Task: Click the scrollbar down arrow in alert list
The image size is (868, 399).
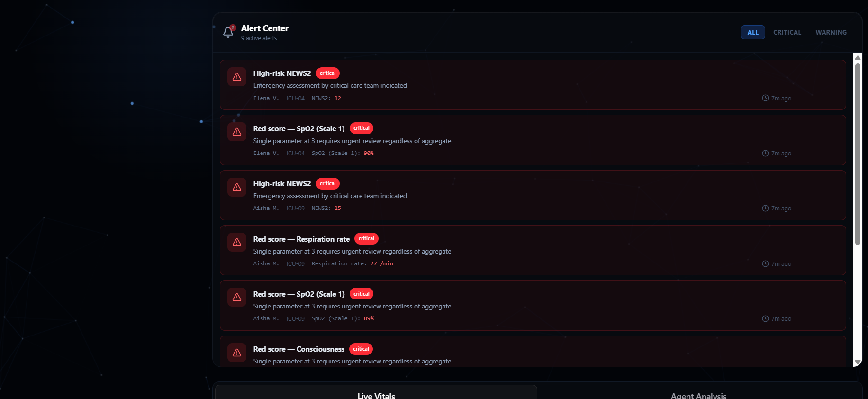Action: tap(858, 362)
